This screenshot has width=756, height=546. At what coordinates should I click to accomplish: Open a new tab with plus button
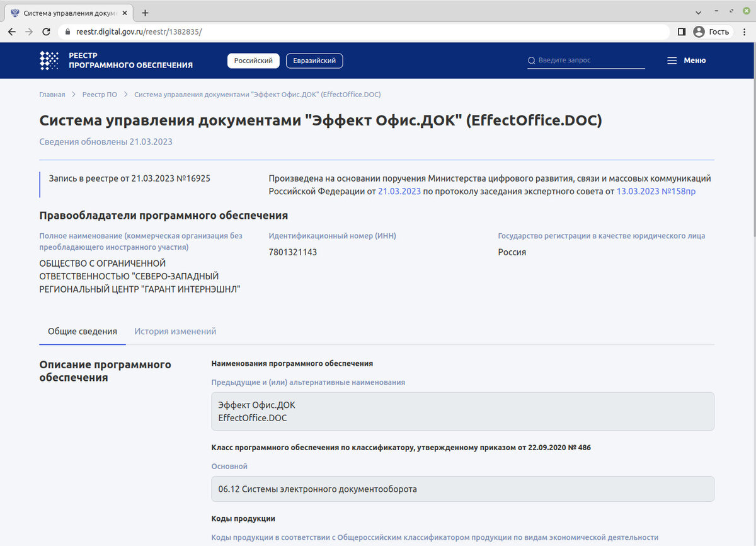pos(146,13)
